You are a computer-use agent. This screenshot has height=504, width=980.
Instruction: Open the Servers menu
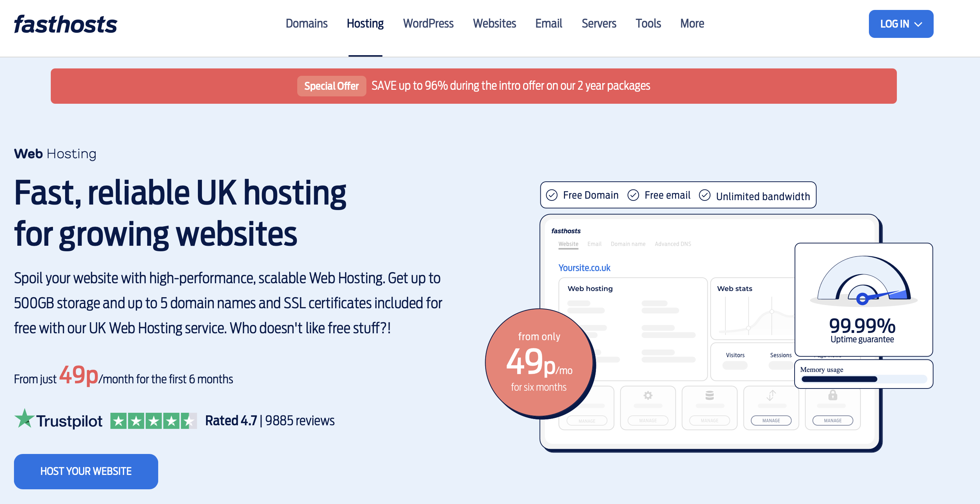(x=599, y=24)
